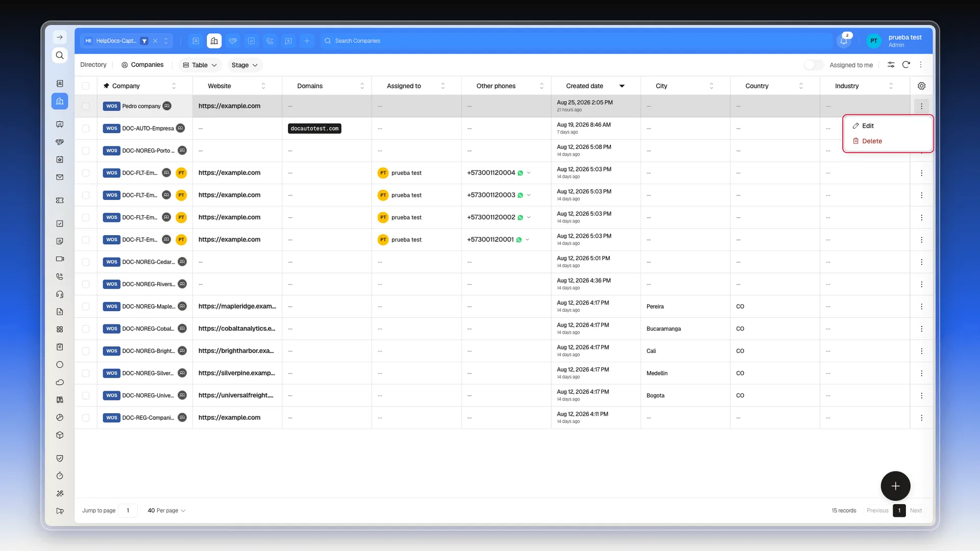The width and height of the screenshot is (980, 551).
Task: Click the refresh icon in the toolbar
Action: click(906, 65)
